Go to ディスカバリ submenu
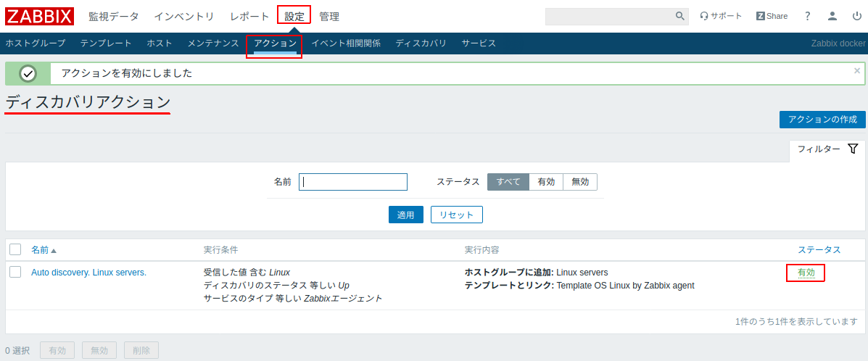Image resolution: width=868 pixels, height=361 pixels. click(421, 43)
